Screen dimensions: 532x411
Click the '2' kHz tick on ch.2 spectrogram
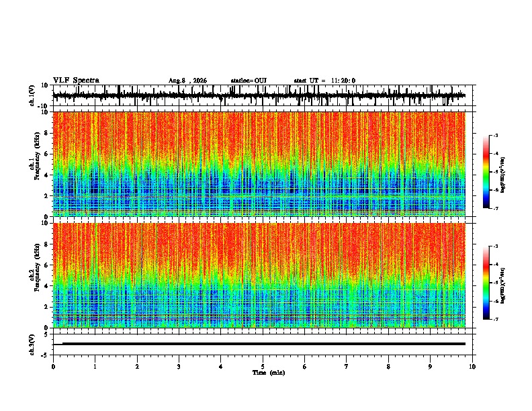[x=46, y=307]
